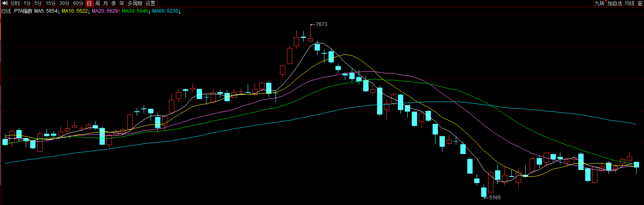This screenshot has height=205, width=644.
Task: Click the PTA指数 title text
Action: point(23,11)
